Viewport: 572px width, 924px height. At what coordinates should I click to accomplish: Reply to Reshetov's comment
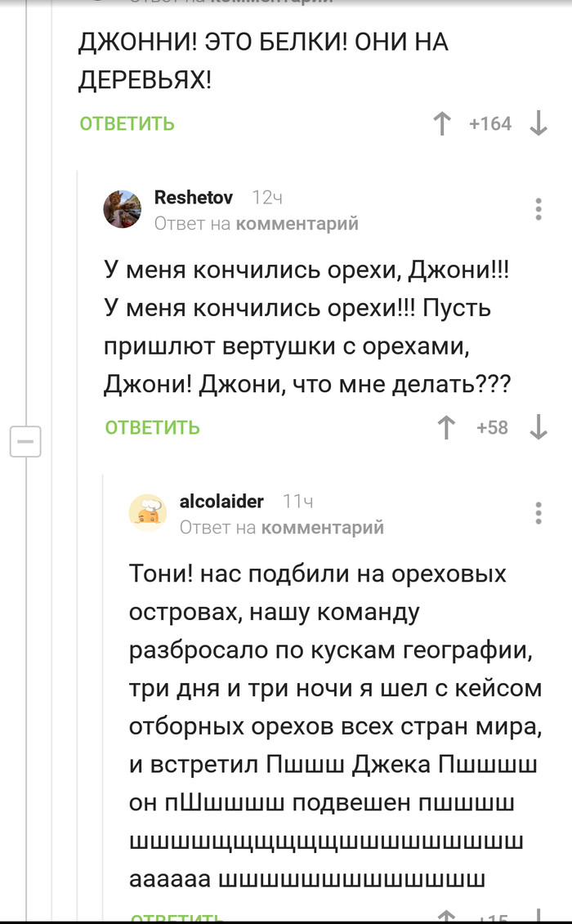[150, 427]
